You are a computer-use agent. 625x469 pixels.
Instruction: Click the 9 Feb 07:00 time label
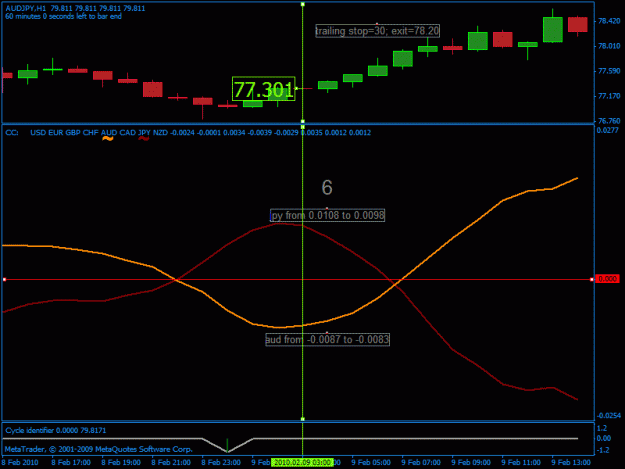421,462
